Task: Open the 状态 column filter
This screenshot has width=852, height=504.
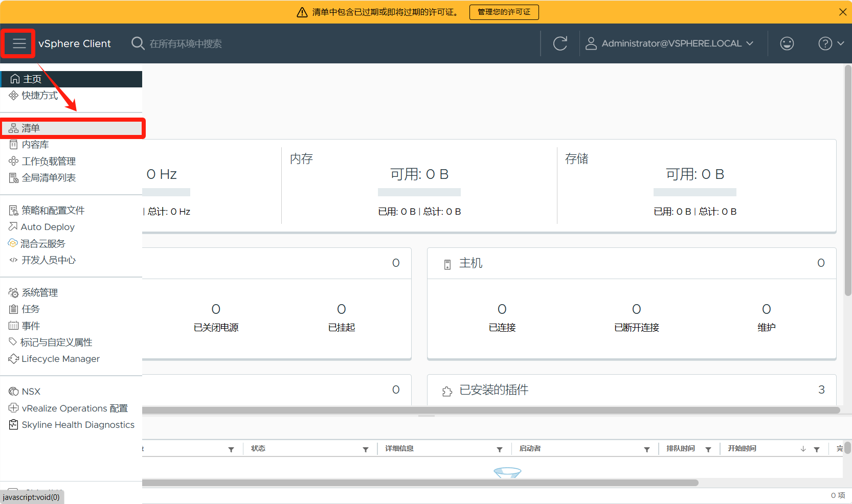Action: 365,449
